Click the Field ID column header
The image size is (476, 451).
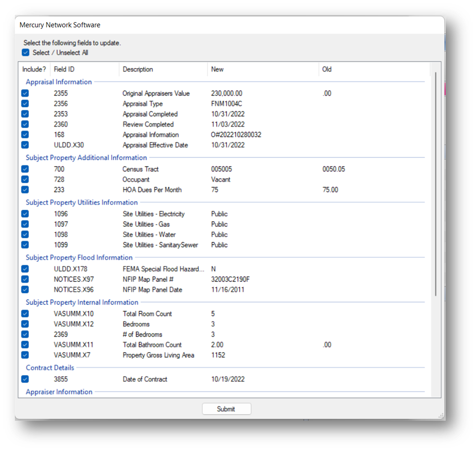[x=64, y=69]
